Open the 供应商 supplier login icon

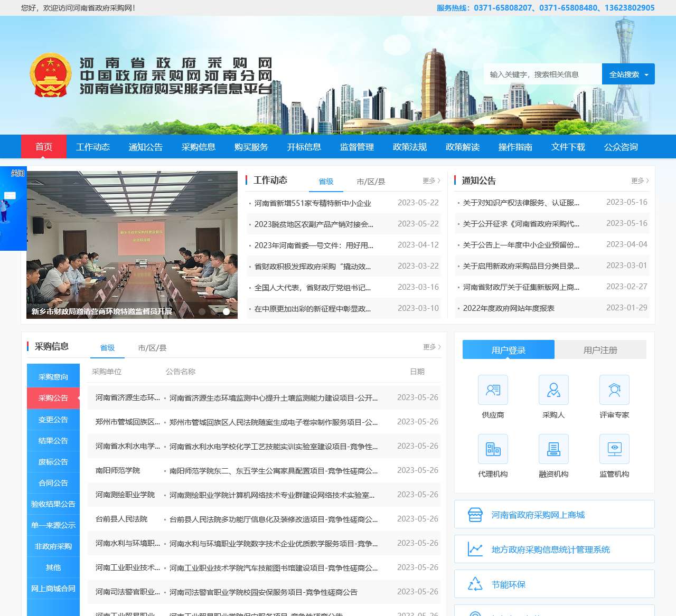point(493,390)
